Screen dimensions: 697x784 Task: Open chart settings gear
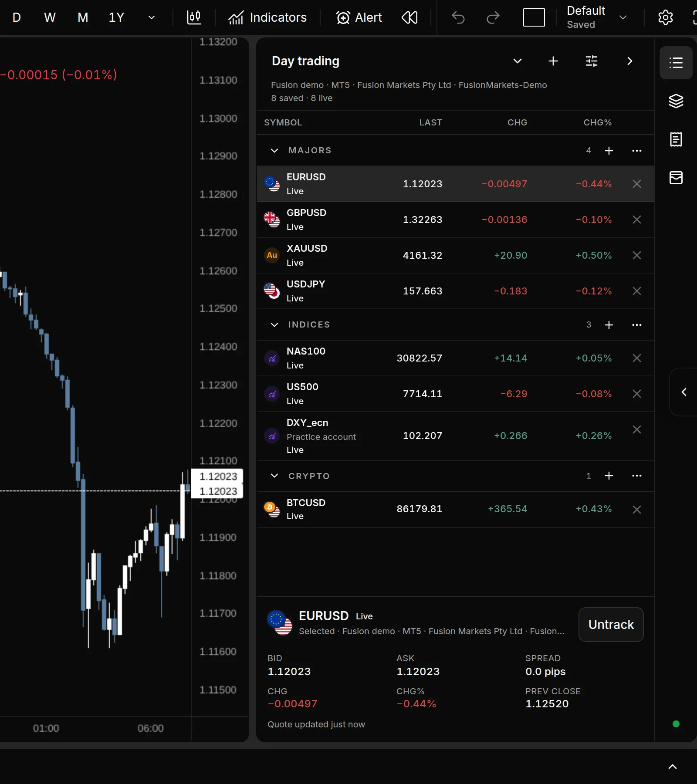(665, 17)
